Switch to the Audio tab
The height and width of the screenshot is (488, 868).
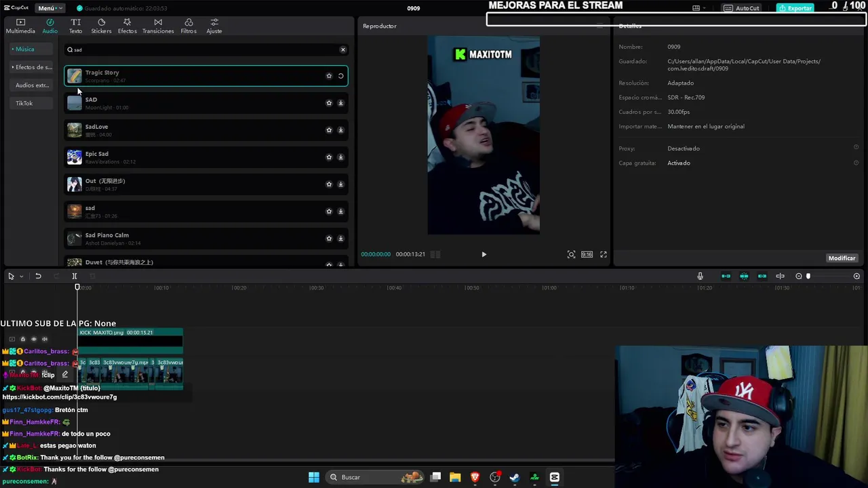coord(50,26)
